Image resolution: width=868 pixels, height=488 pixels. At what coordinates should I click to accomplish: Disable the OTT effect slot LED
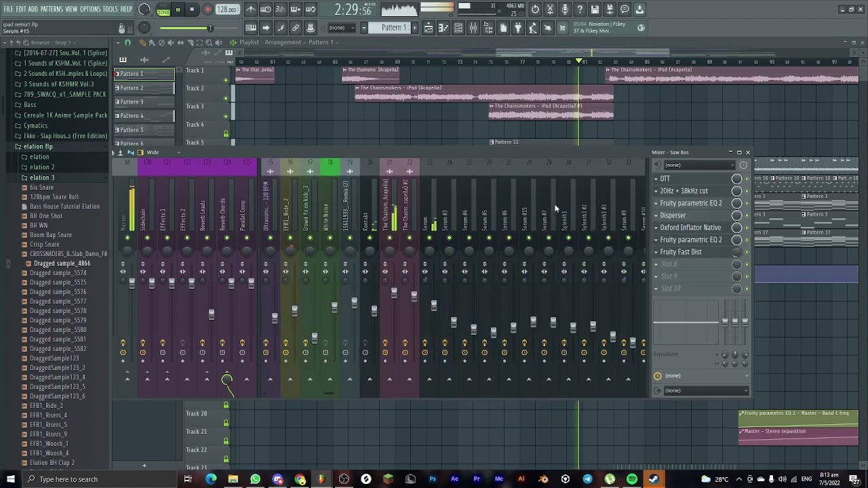tap(747, 179)
